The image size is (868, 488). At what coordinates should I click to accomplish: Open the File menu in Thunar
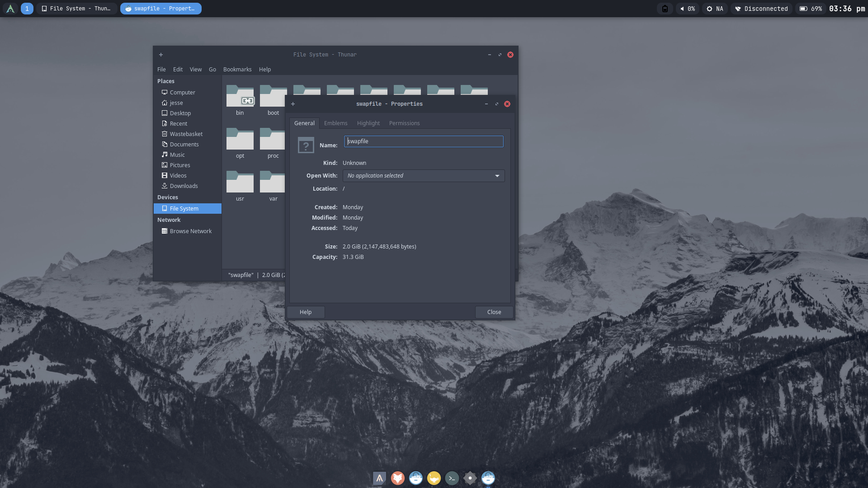click(x=161, y=70)
